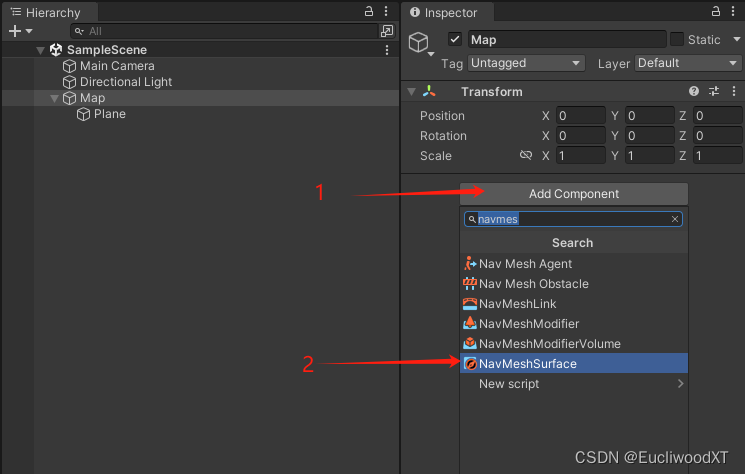Click the Scale X field
Image resolution: width=745 pixels, height=474 pixels.
[x=581, y=156]
